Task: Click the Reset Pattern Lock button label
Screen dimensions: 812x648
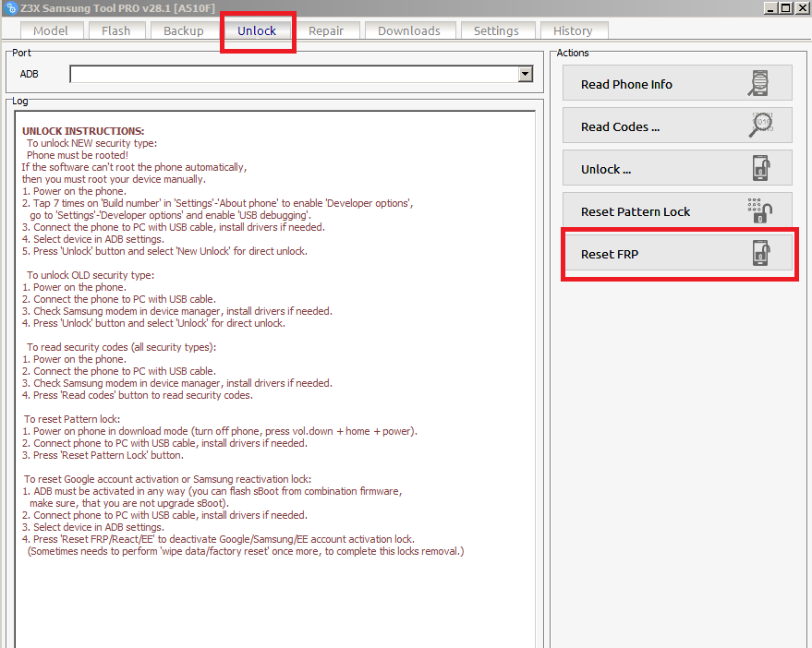Action: point(636,211)
